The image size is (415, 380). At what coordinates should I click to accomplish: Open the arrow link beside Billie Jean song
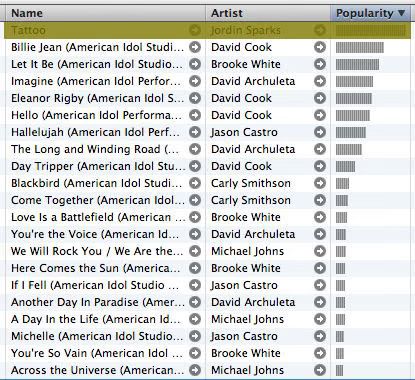point(195,47)
